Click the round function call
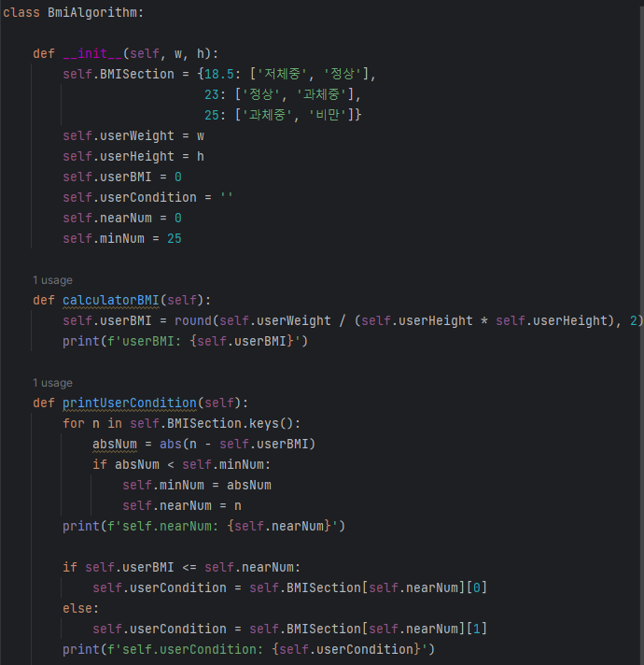 coord(193,320)
